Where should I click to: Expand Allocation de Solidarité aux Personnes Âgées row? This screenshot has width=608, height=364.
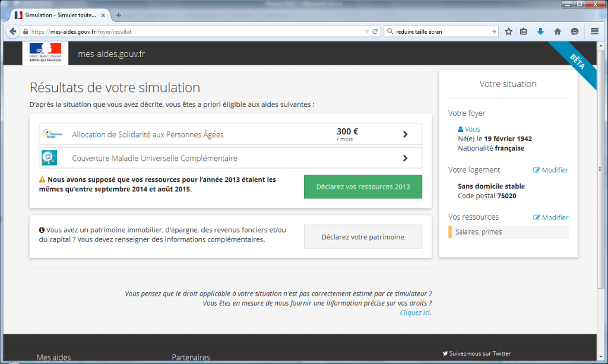pyautogui.click(x=405, y=134)
